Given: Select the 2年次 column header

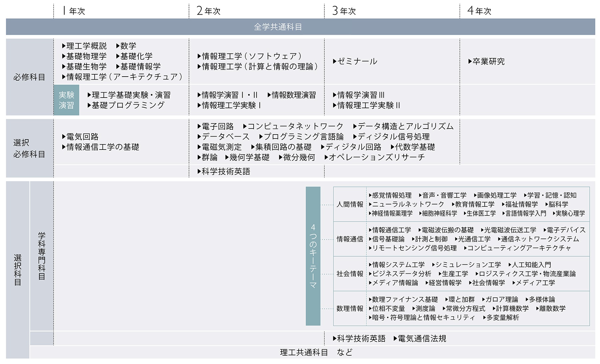Looking at the screenshot, I should (209, 11).
